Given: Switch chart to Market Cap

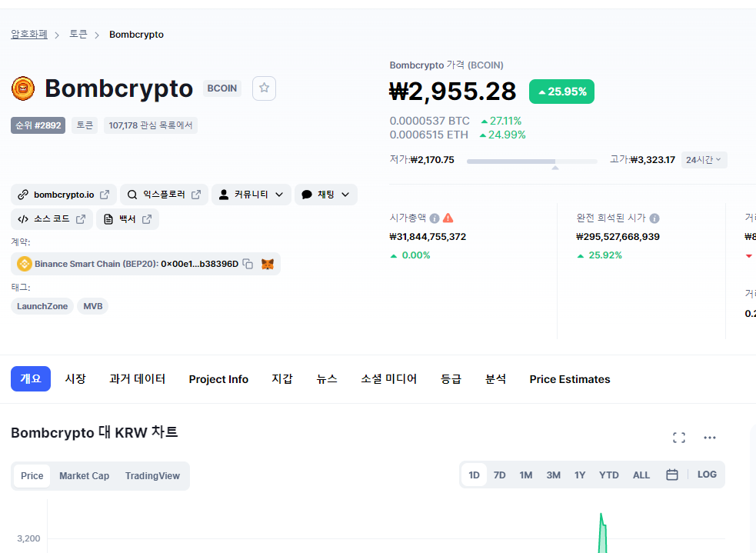Looking at the screenshot, I should pos(85,476).
